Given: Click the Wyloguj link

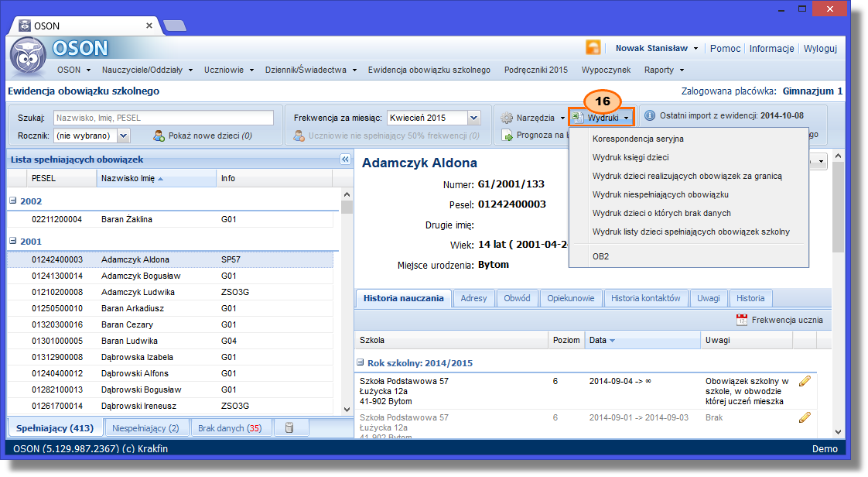Looking at the screenshot, I should [x=820, y=48].
